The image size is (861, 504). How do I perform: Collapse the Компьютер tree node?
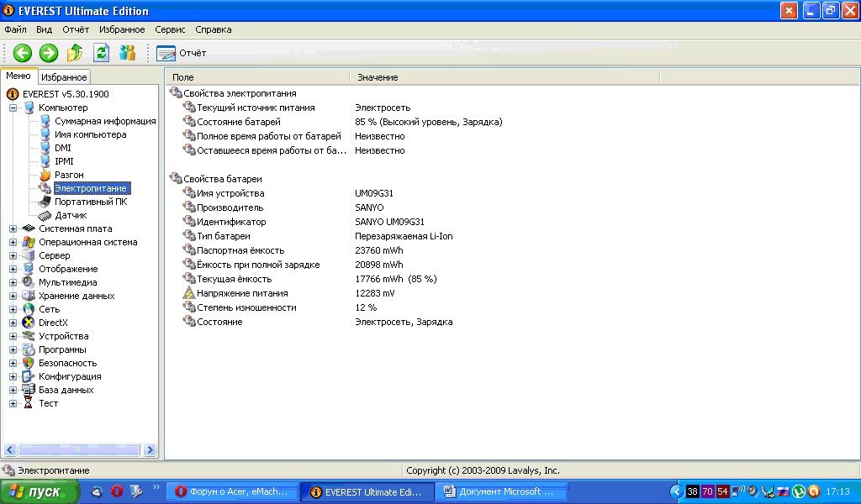(x=13, y=108)
